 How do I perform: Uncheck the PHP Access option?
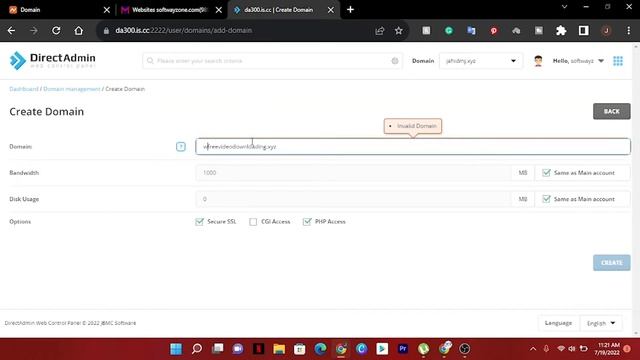(x=307, y=222)
